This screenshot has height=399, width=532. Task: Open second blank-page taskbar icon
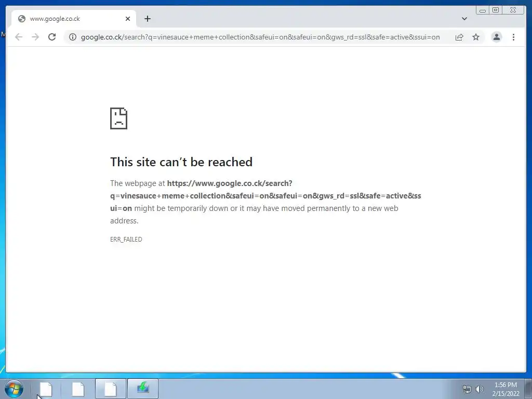click(78, 389)
